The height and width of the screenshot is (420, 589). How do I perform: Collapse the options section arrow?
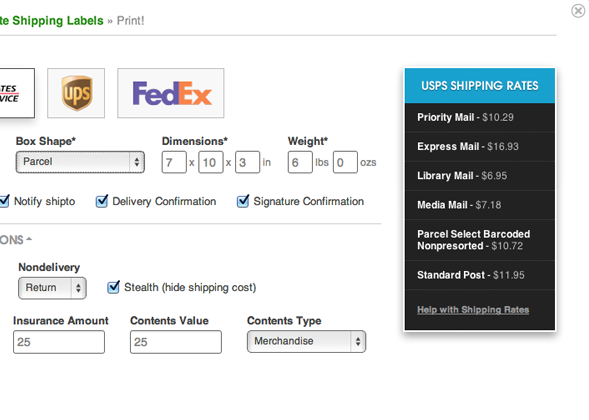(29, 239)
